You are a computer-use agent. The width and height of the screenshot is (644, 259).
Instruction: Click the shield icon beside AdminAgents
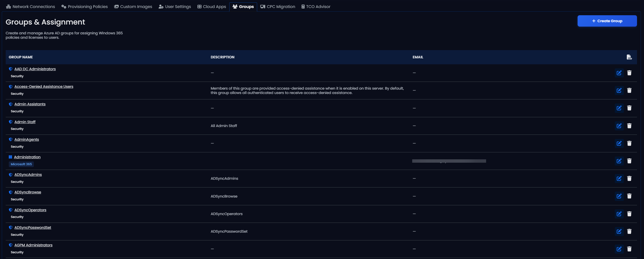pos(11,139)
